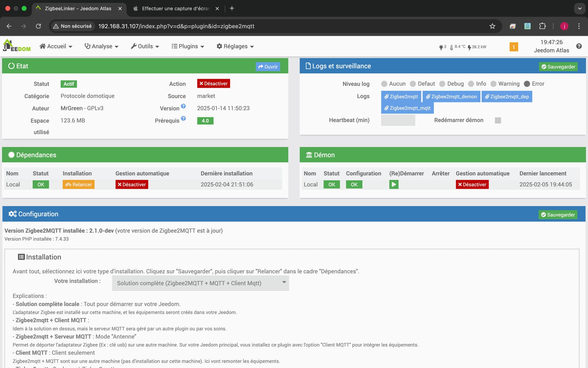Click the Prérequis 4.0 version badge
Screen dimensions: 588x368
coord(205,121)
